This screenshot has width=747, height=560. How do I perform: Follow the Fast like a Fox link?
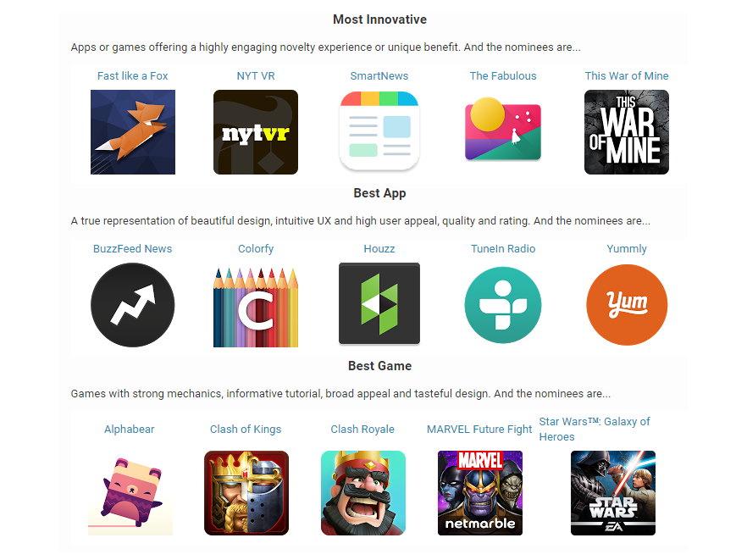coord(132,75)
